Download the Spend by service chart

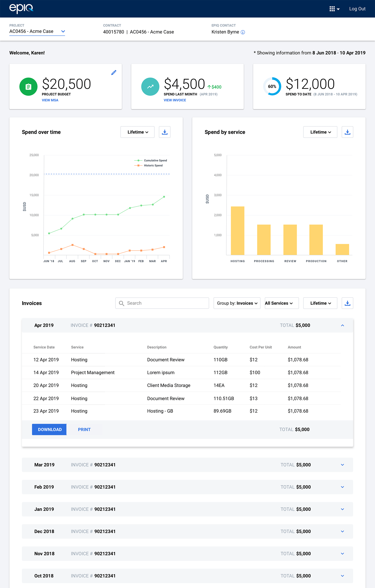pos(347,132)
